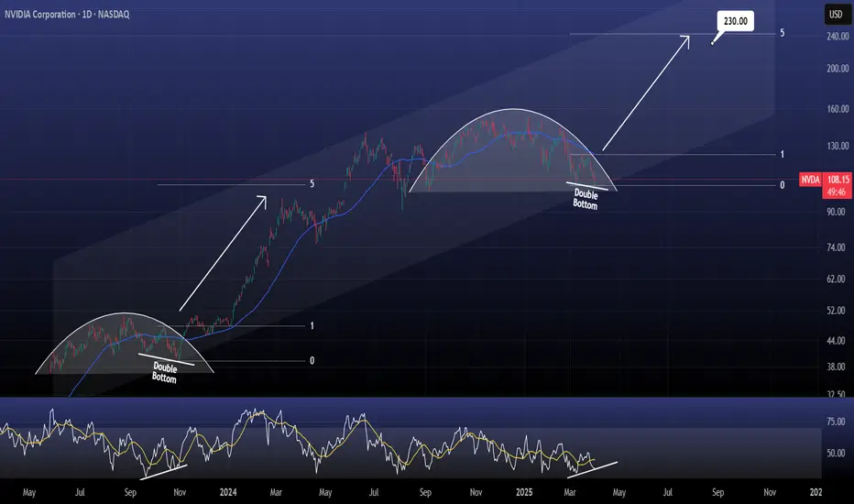Select the Double Bottom label under 2023 arc
Viewport: 854px width, 504px height.
[165, 373]
